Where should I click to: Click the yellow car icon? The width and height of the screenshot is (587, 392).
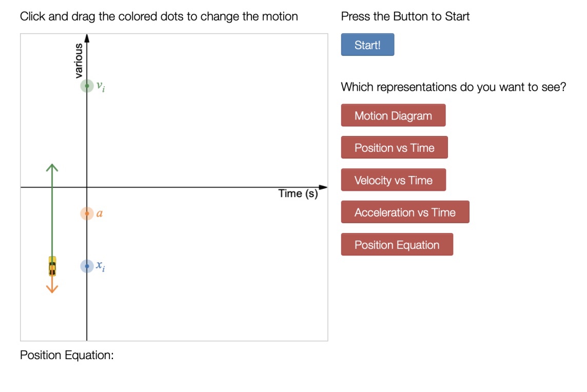[52, 266]
